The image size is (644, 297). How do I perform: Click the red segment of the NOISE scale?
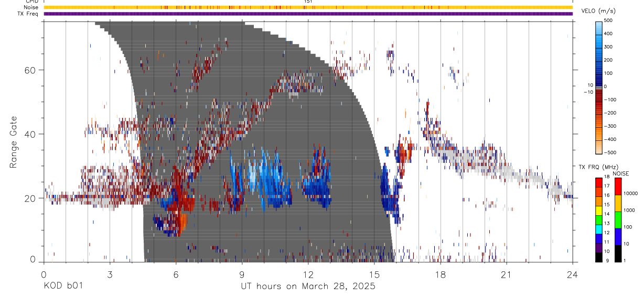[x=618, y=186]
